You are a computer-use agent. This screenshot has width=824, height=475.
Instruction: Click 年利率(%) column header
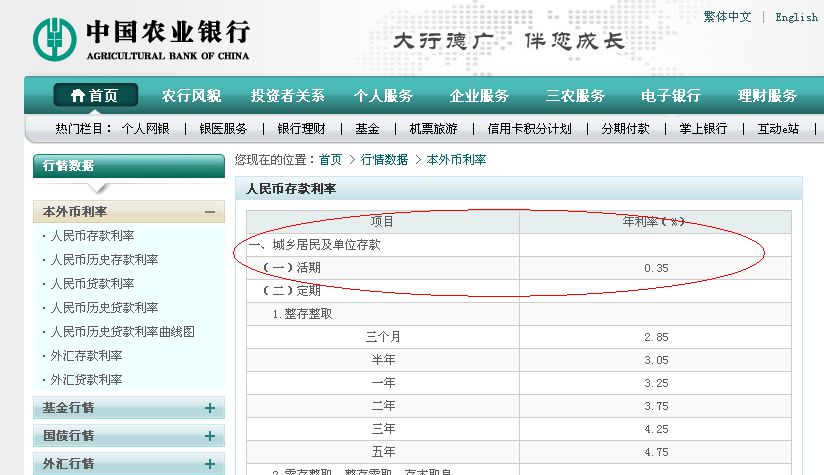pyautogui.click(x=654, y=221)
